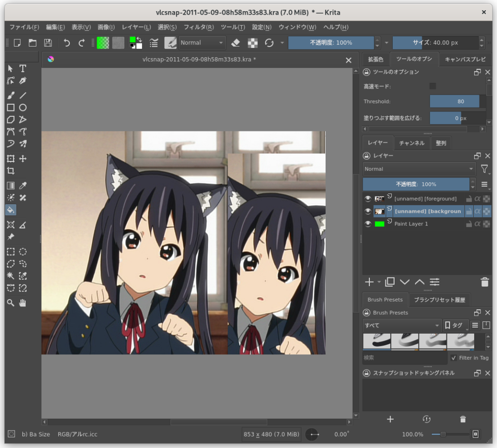The height and width of the screenshot is (448, 497).
Task: Delete the selected layer with trash icon
Action: point(485,282)
